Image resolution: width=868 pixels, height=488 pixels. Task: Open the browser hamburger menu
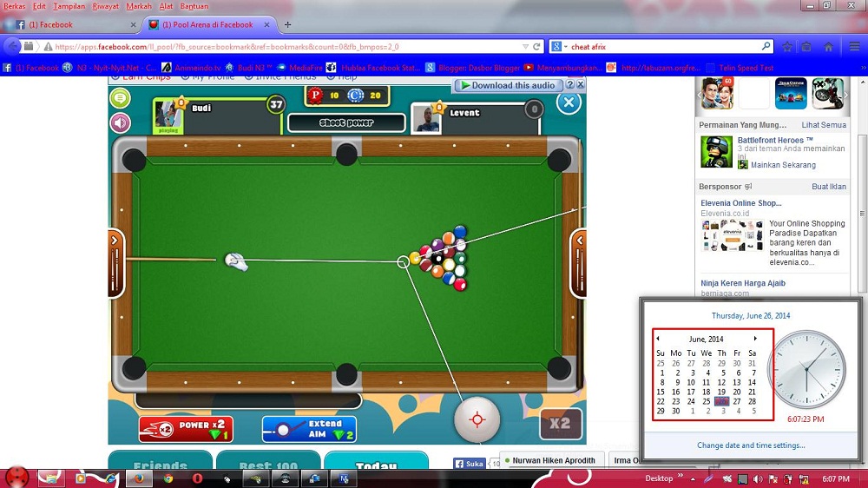click(x=855, y=47)
